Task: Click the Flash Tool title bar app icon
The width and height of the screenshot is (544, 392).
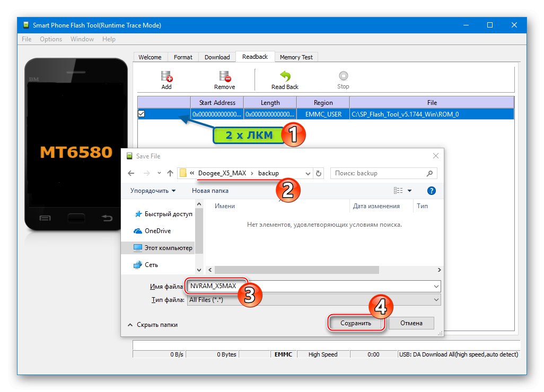Action: [x=25, y=25]
